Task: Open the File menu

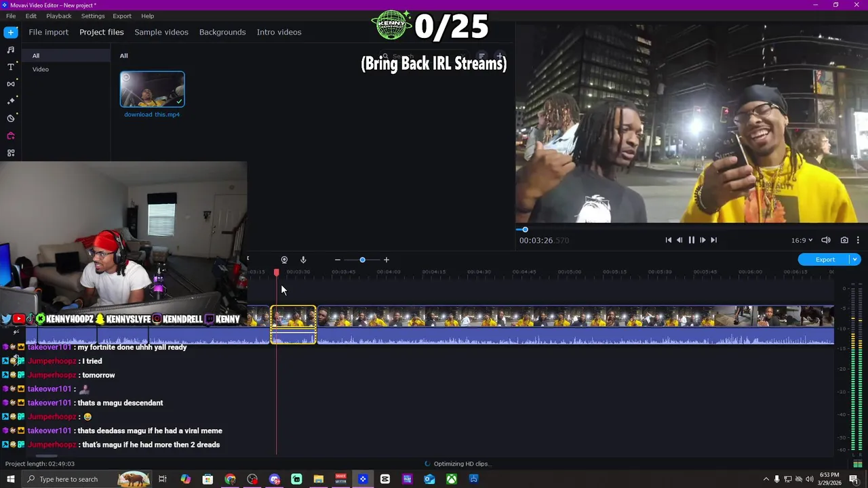Action: tap(11, 16)
